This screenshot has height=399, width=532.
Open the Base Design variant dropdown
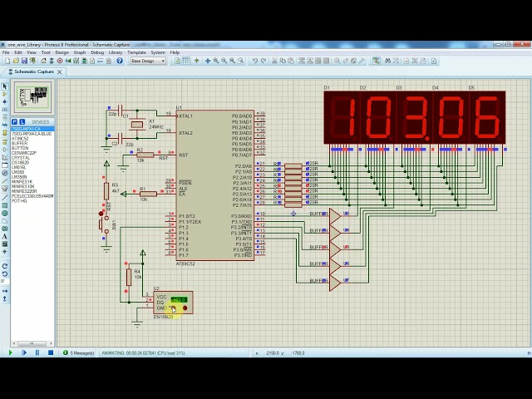click(x=148, y=61)
